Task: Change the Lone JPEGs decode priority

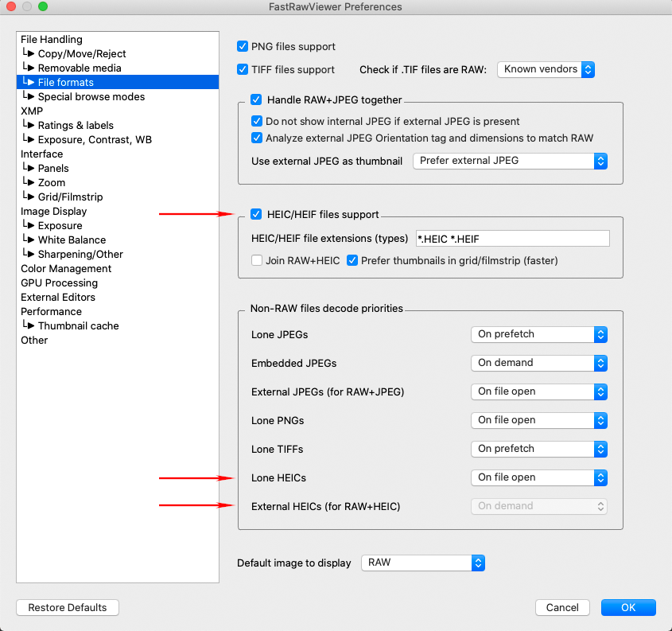Action: click(538, 334)
